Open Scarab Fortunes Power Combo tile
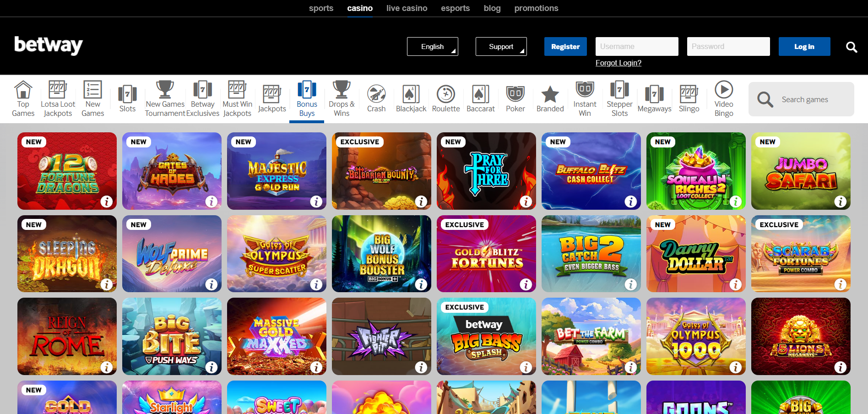The width and height of the screenshot is (868, 414). (x=801, y=254)
